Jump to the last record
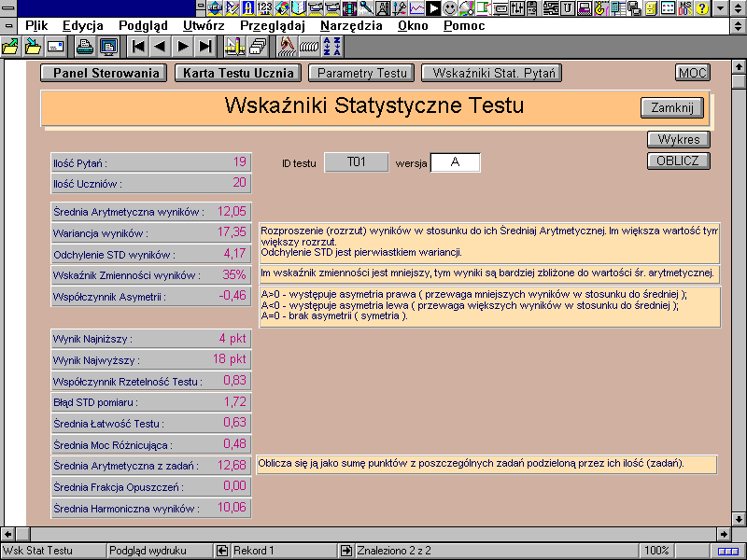Screen dimensions: 747x560 pos(205,46)
